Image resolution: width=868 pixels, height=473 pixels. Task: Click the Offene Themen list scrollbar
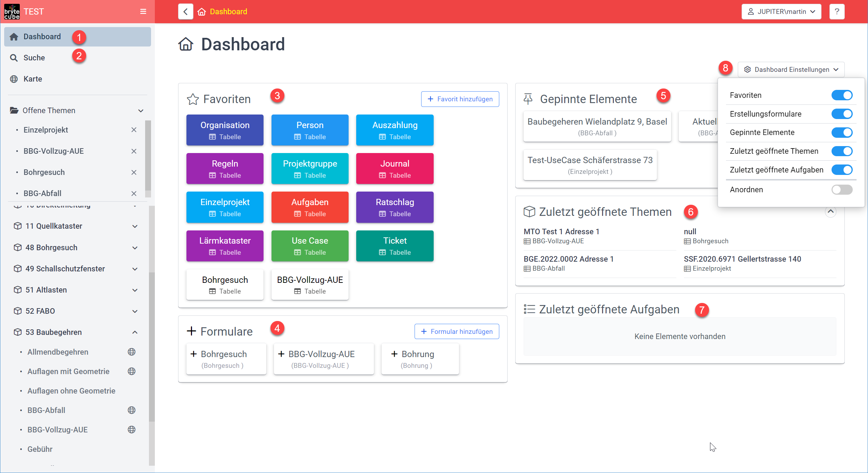[148, 155]
